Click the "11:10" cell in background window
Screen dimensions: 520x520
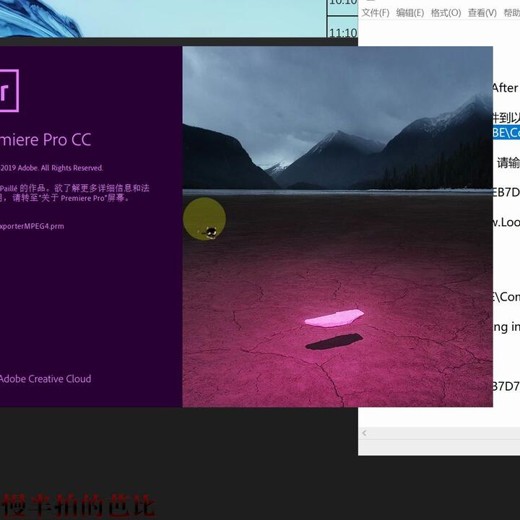pyautogui.click(x=343, y=32)
